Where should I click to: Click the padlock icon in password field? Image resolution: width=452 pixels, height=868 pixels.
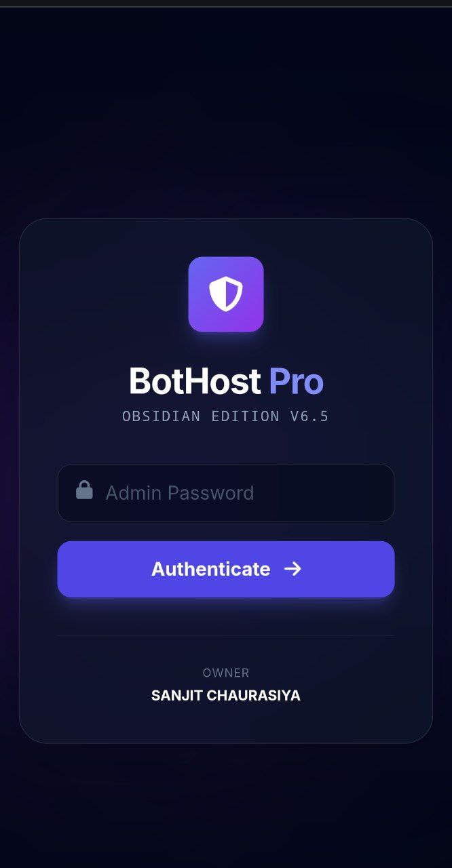(84, 490)
